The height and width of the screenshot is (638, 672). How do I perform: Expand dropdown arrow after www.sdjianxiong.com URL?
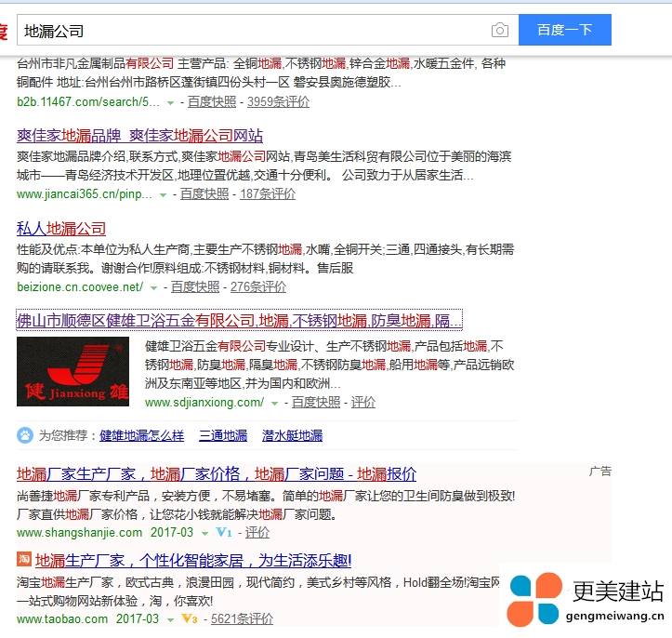click(274, 404)
